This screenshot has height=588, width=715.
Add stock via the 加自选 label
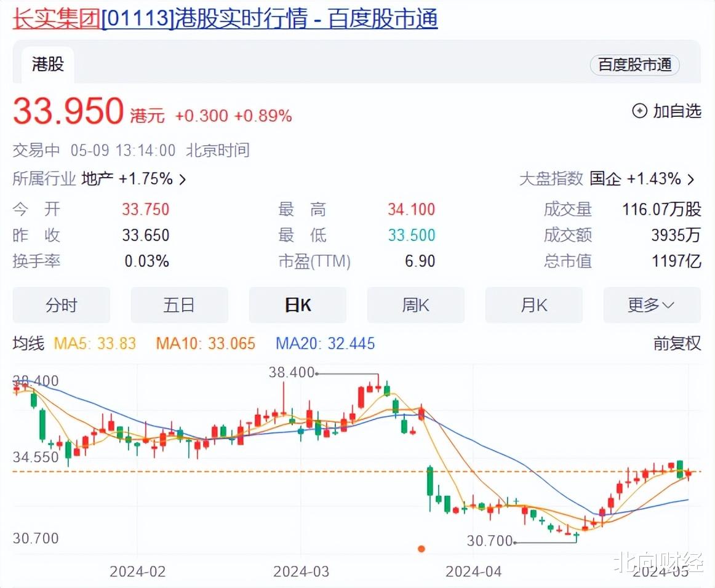[x=677, y=111]
